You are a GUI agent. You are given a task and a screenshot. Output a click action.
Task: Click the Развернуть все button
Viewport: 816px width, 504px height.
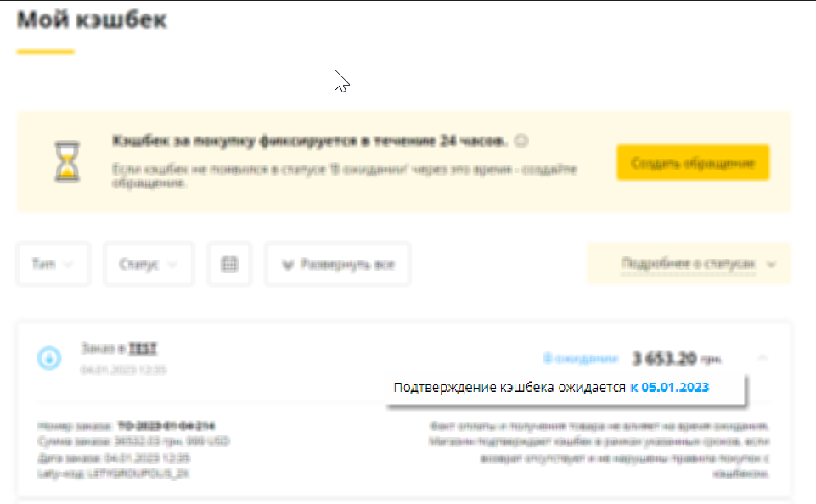pos(338,264)
